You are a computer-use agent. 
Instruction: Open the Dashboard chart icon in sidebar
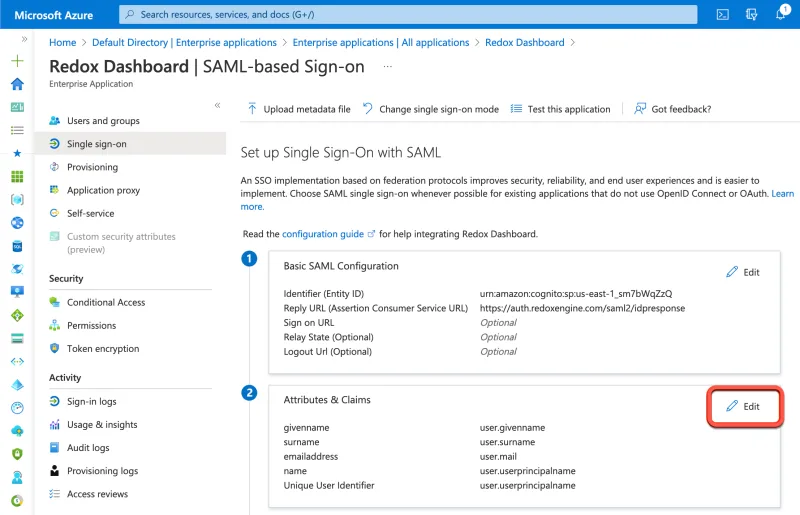pos(17,107)
